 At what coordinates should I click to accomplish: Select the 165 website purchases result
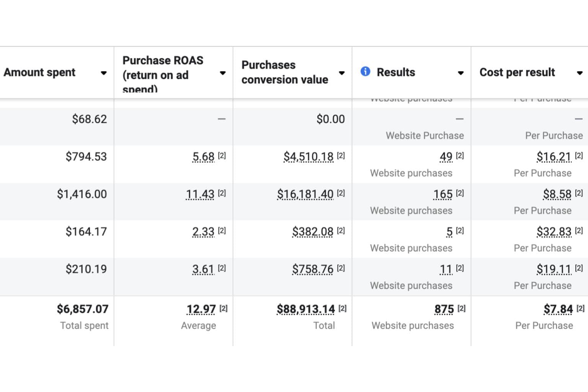pos(443,194)
